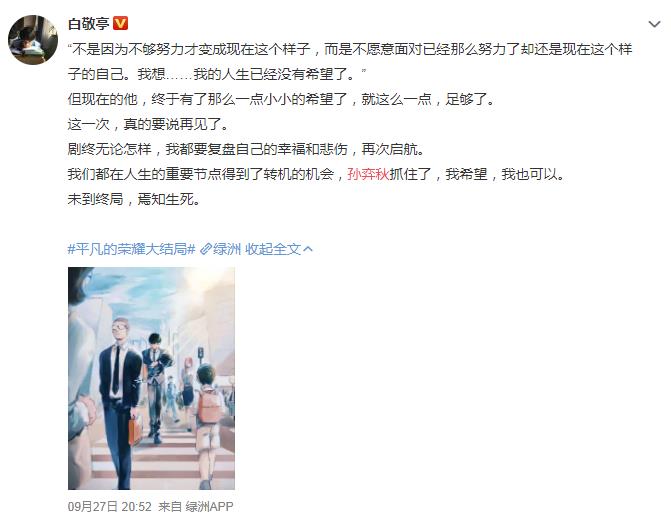Click the line starting 但现在的他
Image resolution: width=671 pixels, height=522 pixels.
pyautogui.click(x=281, y=100)
